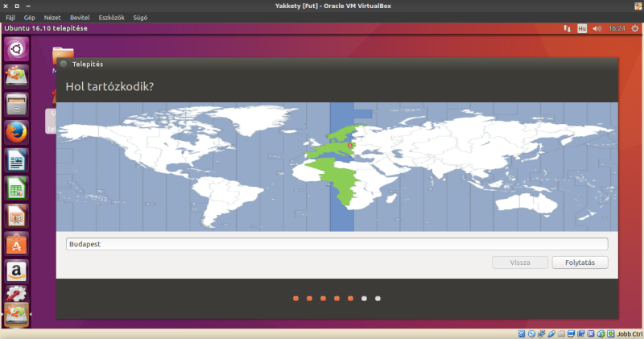Open the Hu keyboard layout indicator
Screen dimensions: 644x339
click(x=581, y=29)
